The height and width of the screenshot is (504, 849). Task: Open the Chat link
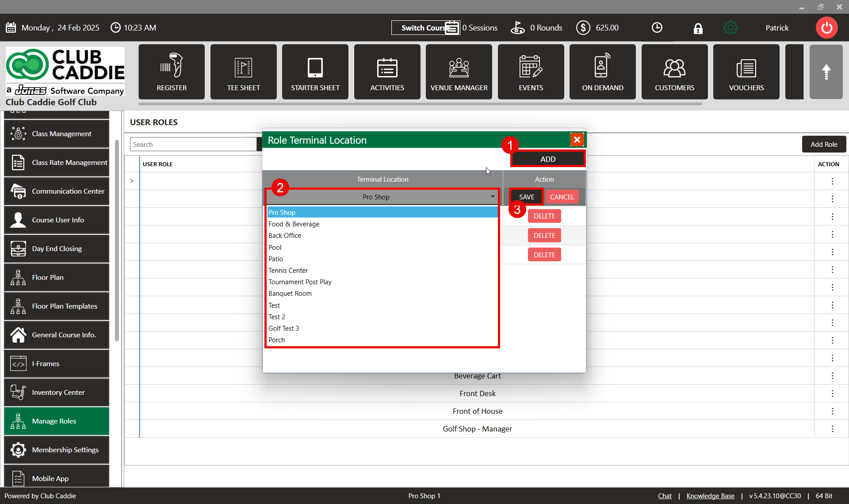click(x=665, y=496)
